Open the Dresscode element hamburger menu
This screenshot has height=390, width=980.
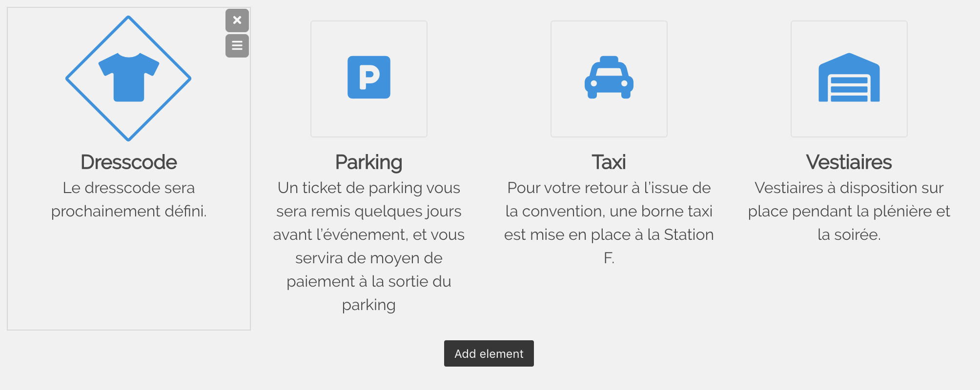pos(237,46)
